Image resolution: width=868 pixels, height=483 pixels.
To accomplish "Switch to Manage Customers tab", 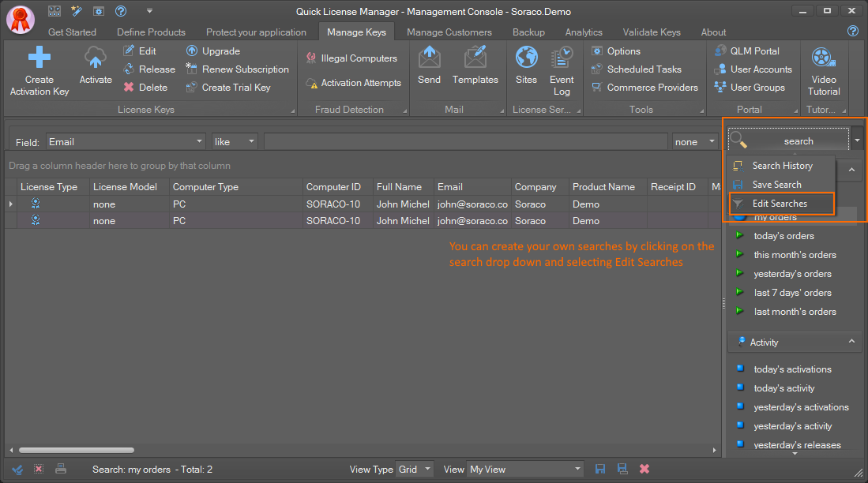I will 449,32.
